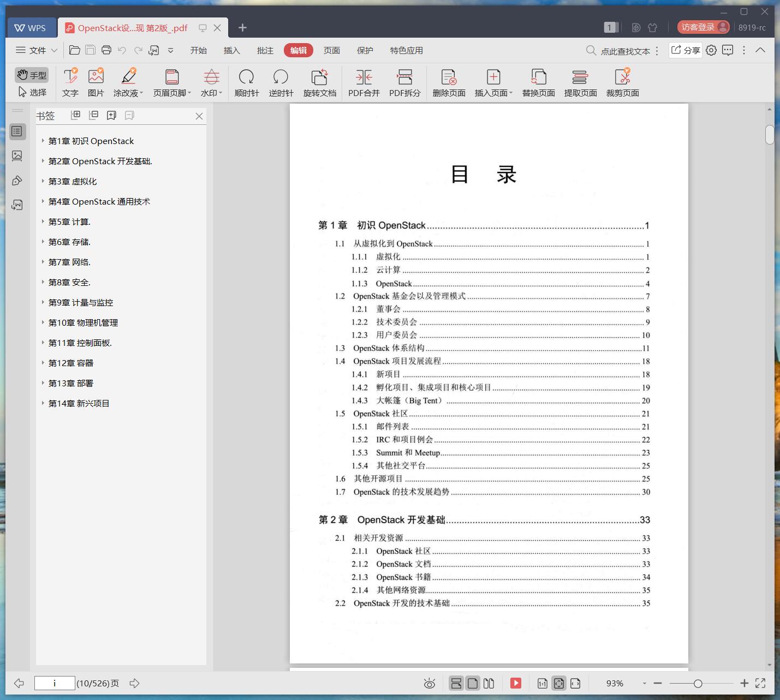The image size is (780, 700).
Task: Switch to two-page view
Action: point(489,683)
